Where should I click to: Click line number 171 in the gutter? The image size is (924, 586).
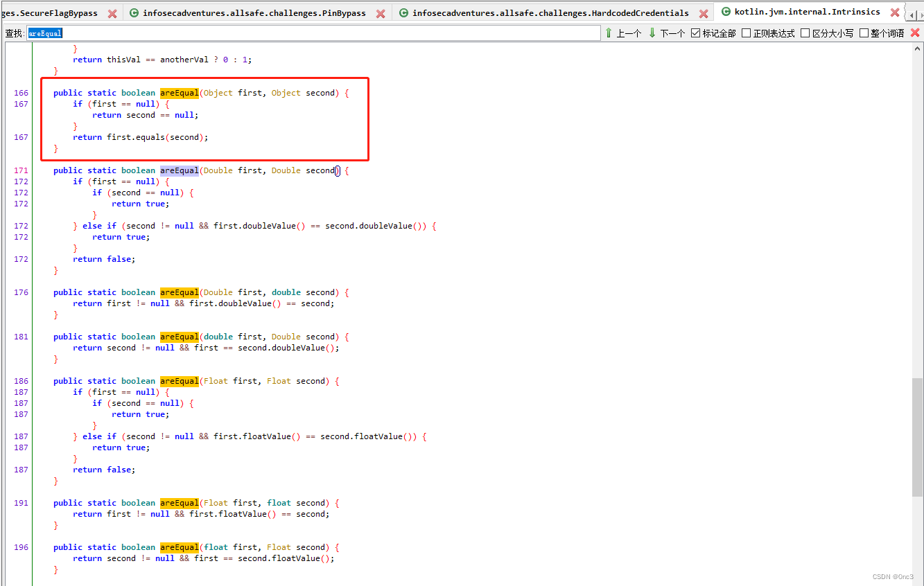21,170
